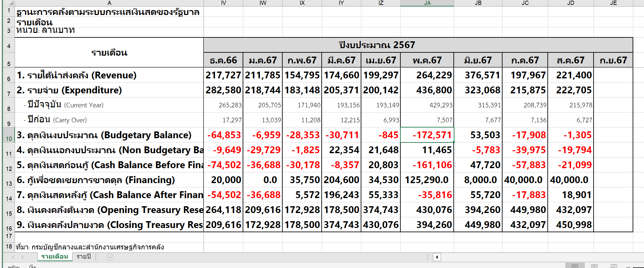This screenshot has width=644, height=268.
Task: Click next sheet navigation arrow
Action: [22, 257]
